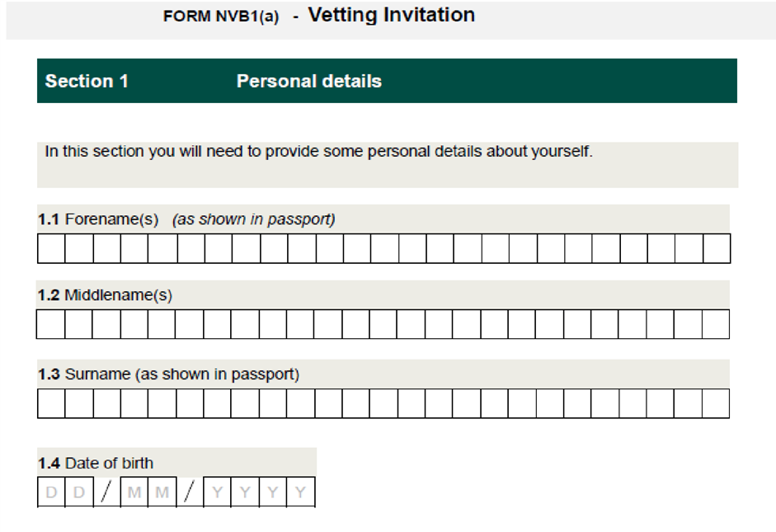Click the last Surname character box
The width and height of the screenshot is (776, 532).
coord(716,403)
